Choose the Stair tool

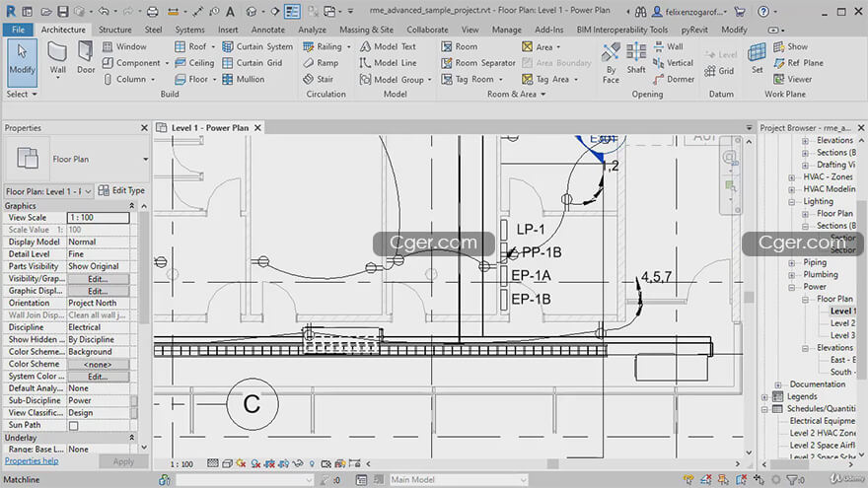[319, 79]
